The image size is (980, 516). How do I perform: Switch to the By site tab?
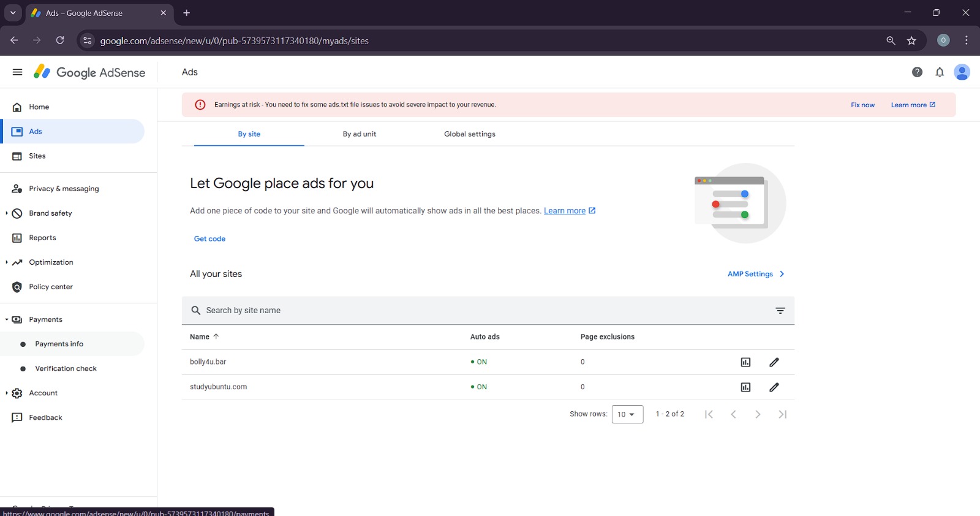pyautogui.click(x=249, y=134)
